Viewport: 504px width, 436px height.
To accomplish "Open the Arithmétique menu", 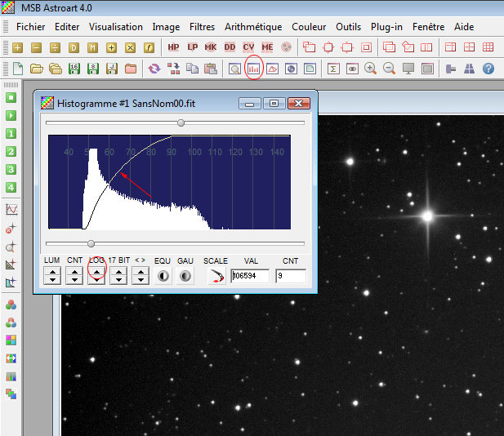I will pyautogui.click(x=253, y=27).
